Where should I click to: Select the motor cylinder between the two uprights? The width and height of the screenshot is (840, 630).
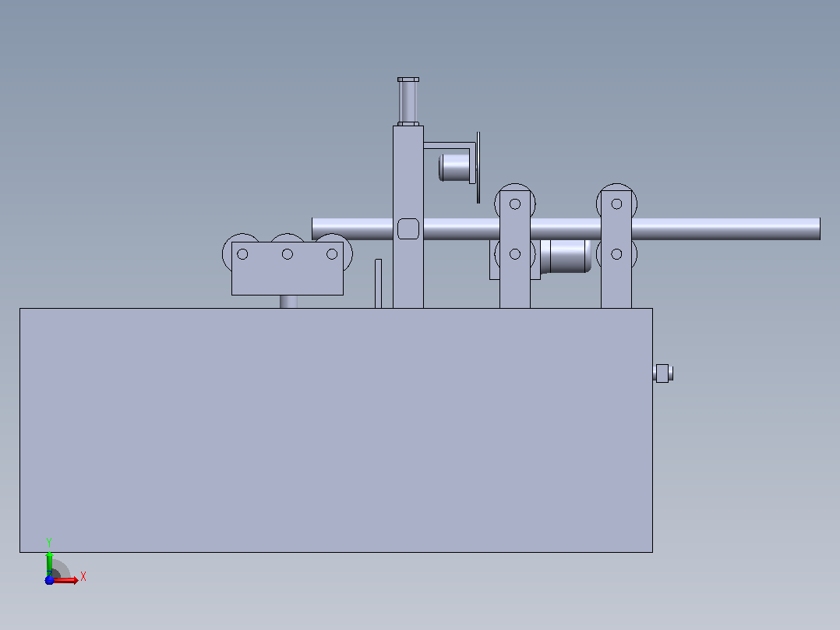click(x=566, y=257)
